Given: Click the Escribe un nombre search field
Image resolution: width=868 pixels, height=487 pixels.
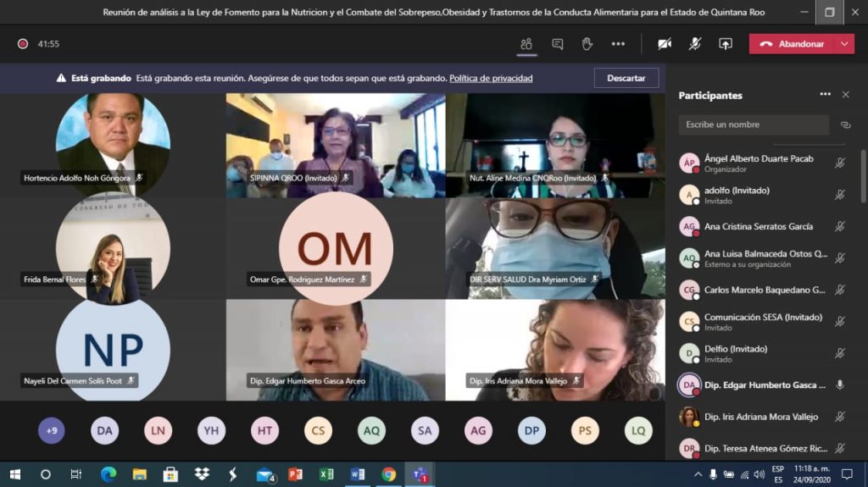Looking at the screenshot, I should (754, 125).
